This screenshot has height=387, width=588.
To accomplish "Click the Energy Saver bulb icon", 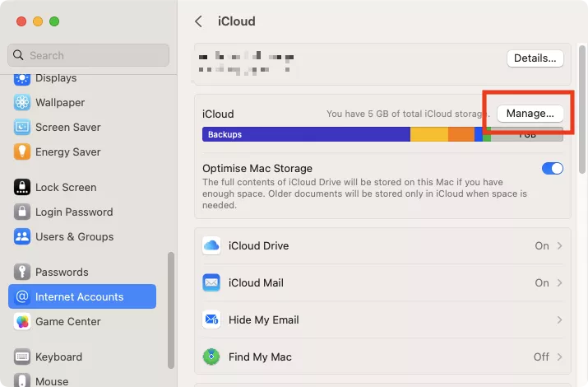I will (x=22, y=152).
